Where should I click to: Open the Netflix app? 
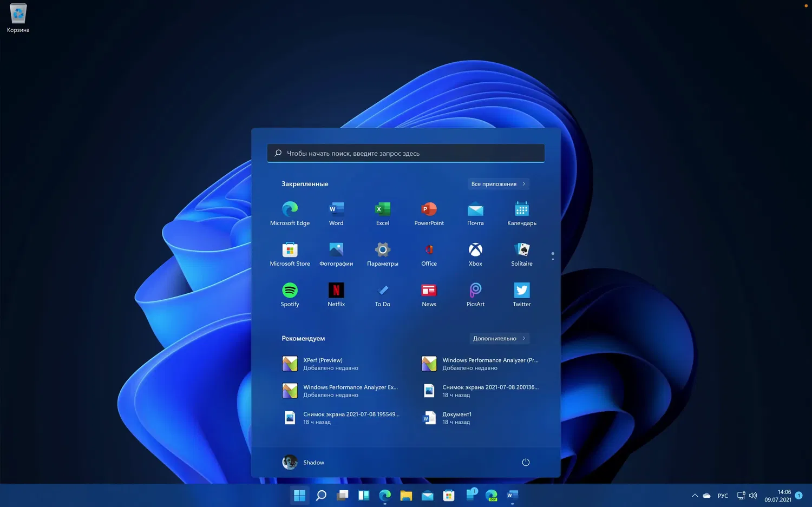pyautogui.click(x=336, y=294)
